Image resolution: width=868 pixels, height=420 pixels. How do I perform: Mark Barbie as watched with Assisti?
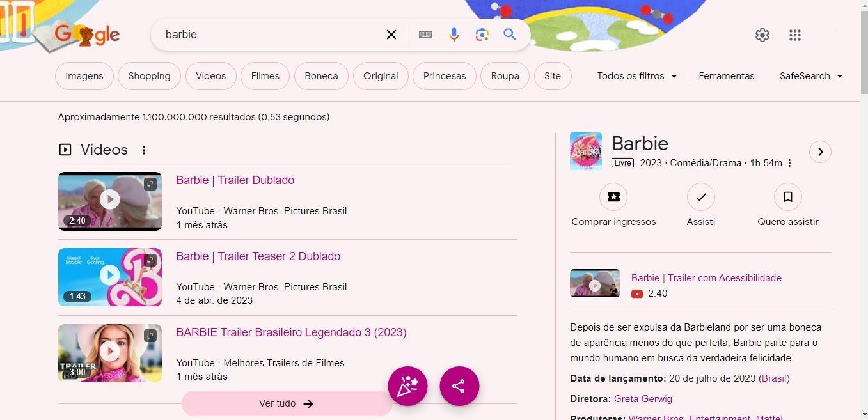point(700,198)
